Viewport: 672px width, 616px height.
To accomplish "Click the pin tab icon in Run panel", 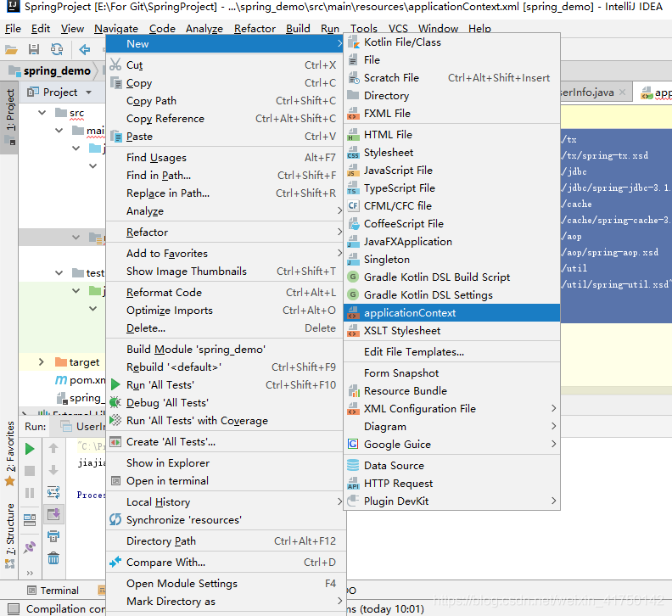I will point(30,547).
